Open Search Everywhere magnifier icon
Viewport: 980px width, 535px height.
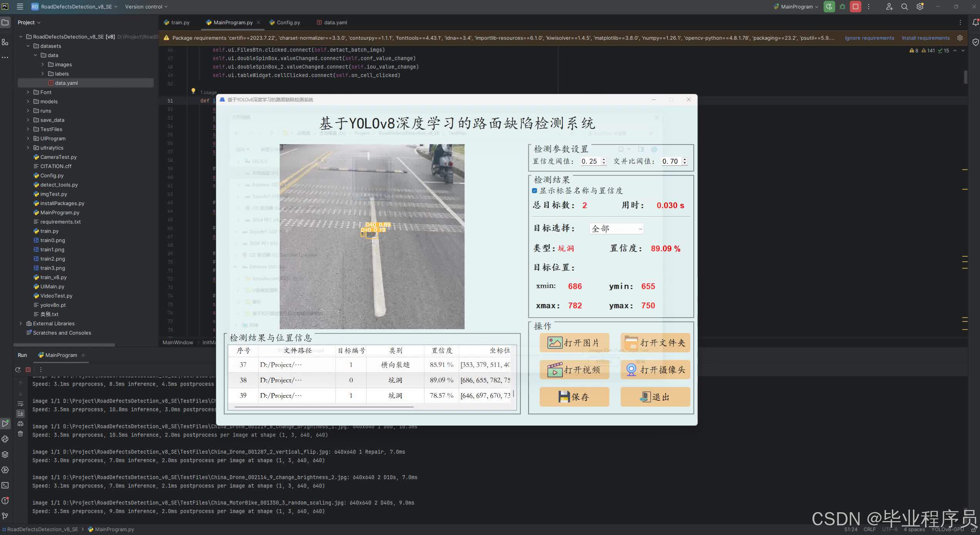[x=904, y=7]
